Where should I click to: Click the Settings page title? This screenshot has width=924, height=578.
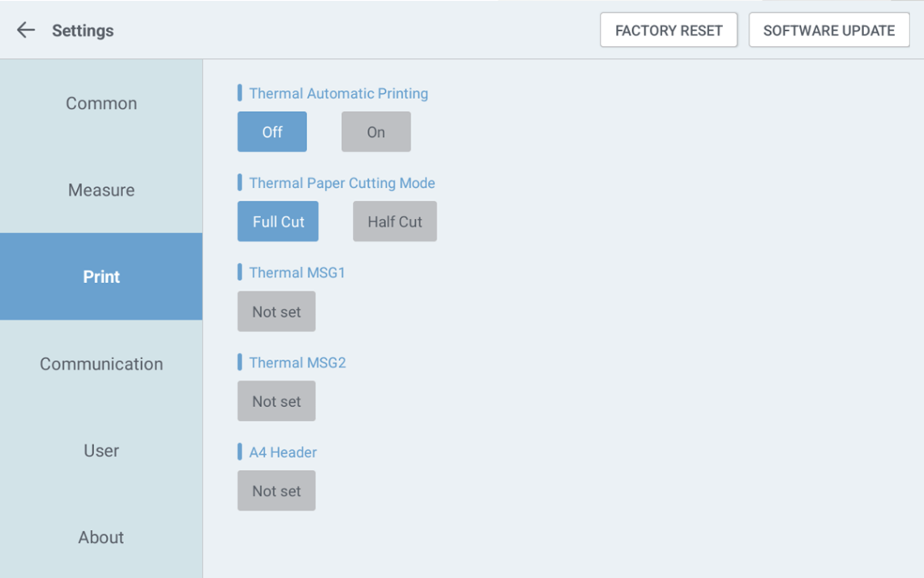83,31
